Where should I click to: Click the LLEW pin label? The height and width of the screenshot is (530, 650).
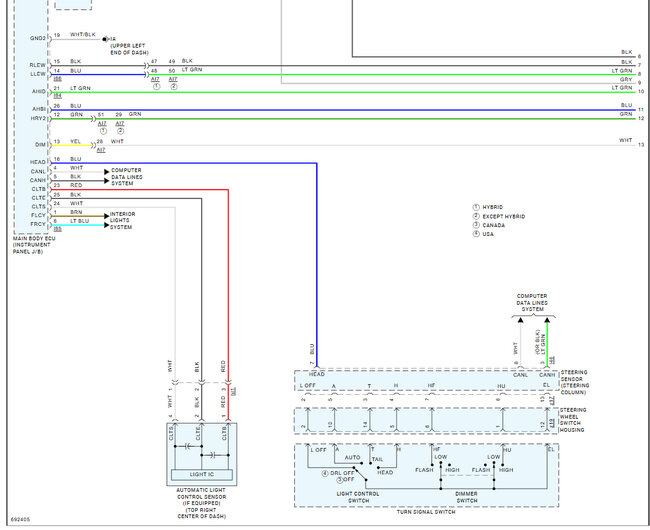(x=38, y=74)
